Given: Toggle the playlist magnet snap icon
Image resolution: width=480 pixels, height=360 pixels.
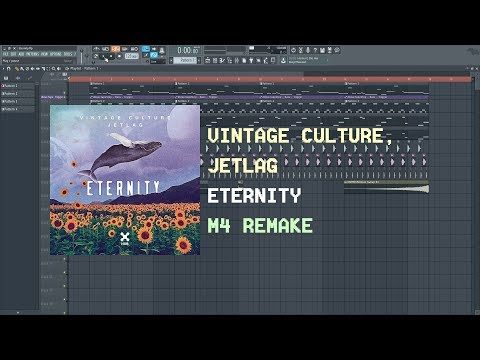Looking at the screenshot, I should [8, 69].
